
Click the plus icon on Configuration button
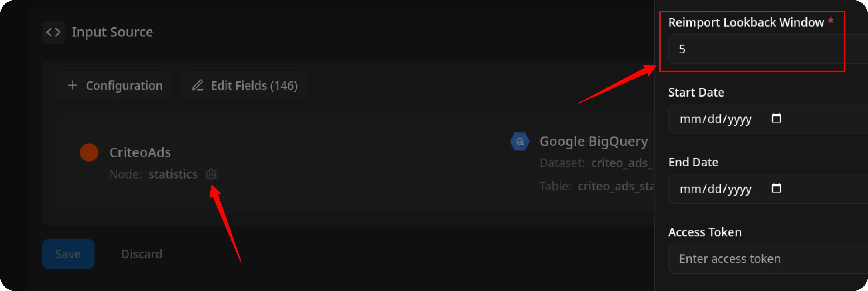(73, 85)
